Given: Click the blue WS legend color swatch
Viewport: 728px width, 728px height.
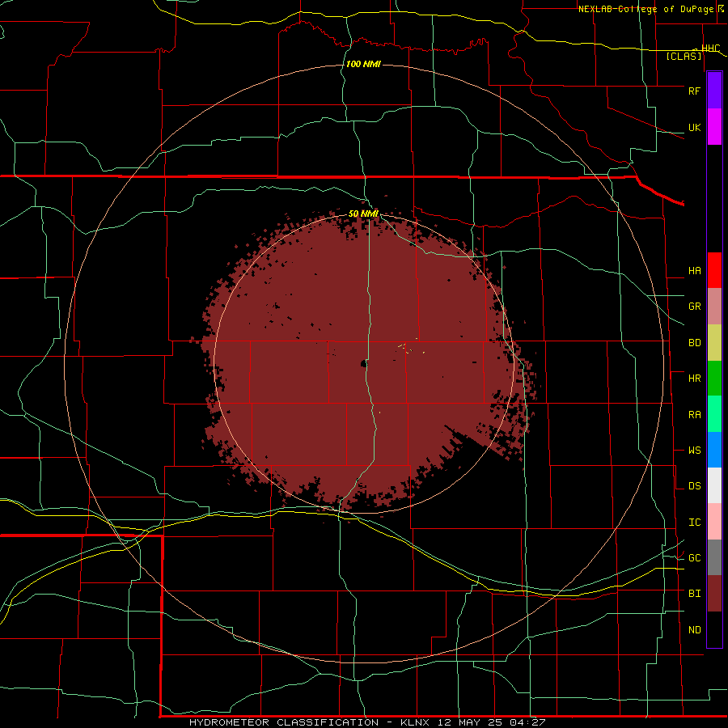Looking at the screenshot, I should (x=714, y=450).
